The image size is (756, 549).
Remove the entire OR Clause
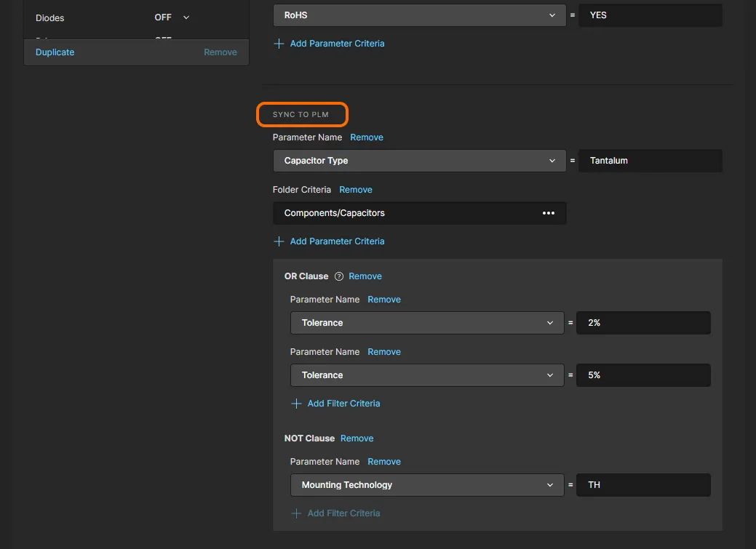[x=365, y=276]
